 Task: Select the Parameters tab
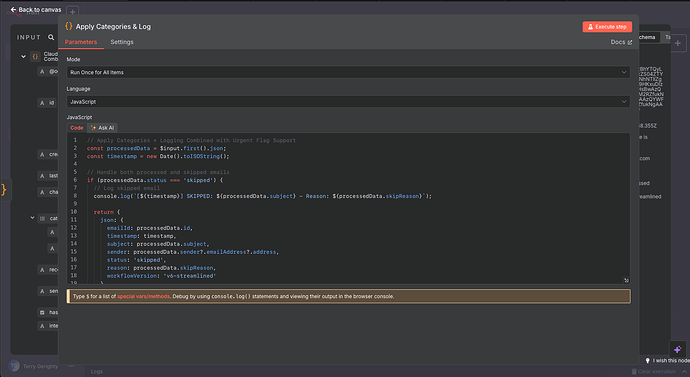(81, 42)
